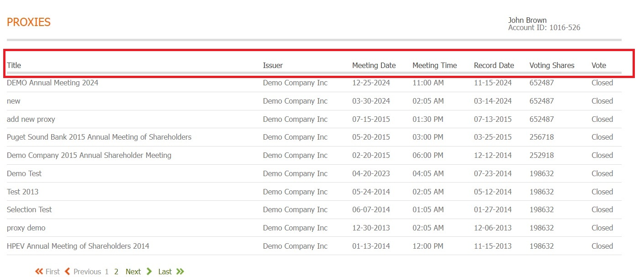The width and height of the screenshot is (644, 277).
Task: Click the John Brown account name
Action: pyautogui.click(x=527, y=20)
